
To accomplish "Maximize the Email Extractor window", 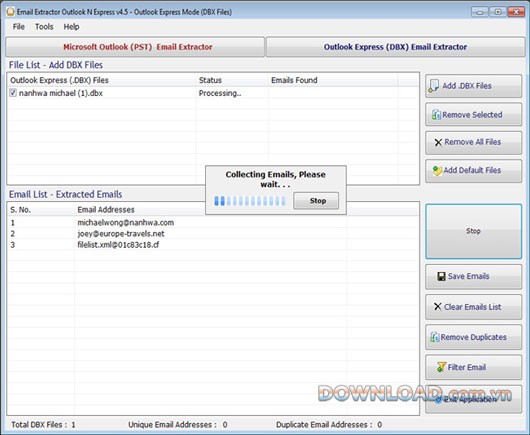I will 497,12.
